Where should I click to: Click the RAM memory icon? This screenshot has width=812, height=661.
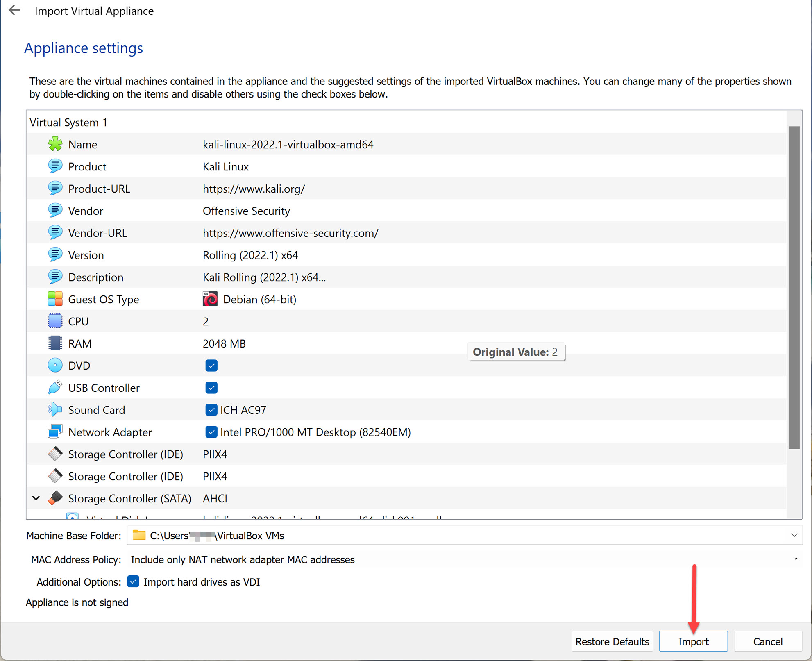55,343
